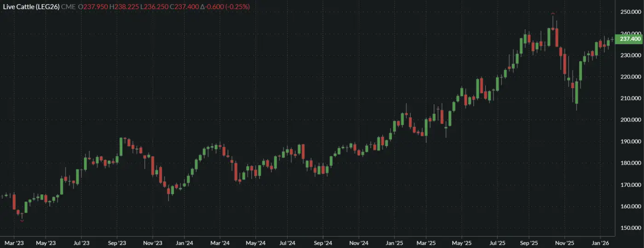The width and height of the screenshot is (644, 248).
Task: Click the Nov '25 time axis label
Action: click(x=564, y=242)
